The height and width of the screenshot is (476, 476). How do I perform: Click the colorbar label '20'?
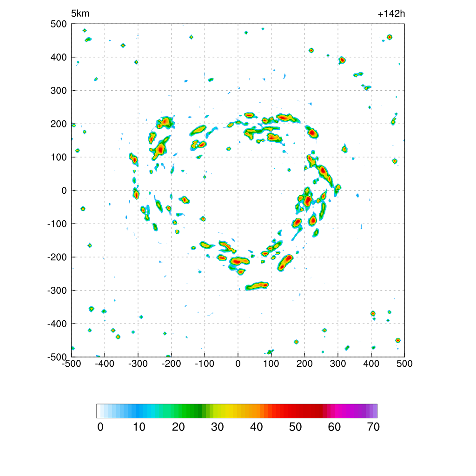click(x=178, y=427)
